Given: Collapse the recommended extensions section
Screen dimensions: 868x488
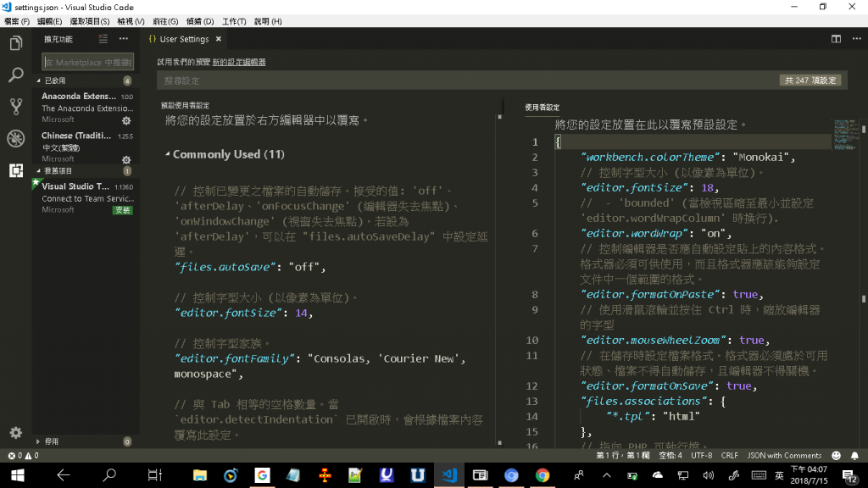Looking at the screenshot, I should [86, 171].
